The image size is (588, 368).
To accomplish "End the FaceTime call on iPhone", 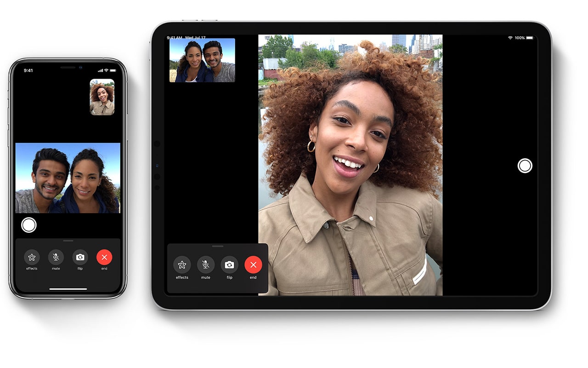I will (104, 257).
